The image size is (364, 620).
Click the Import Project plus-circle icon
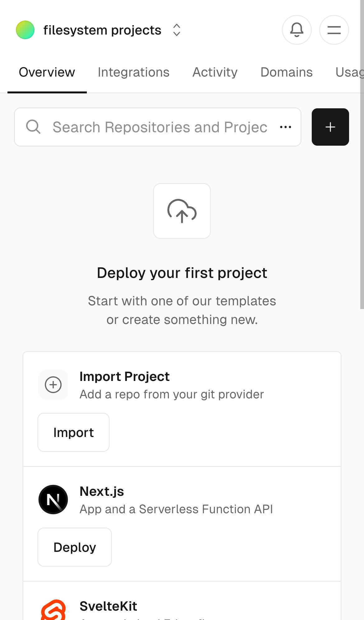[x=53, y=385]
